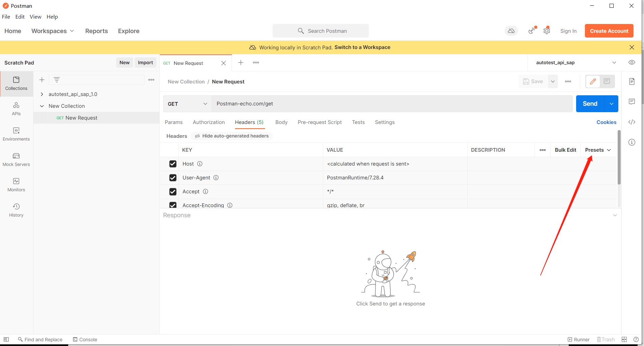644x346 pixels.
Task: Open the comments icon in right sidebar
Action: coord(632,102)
